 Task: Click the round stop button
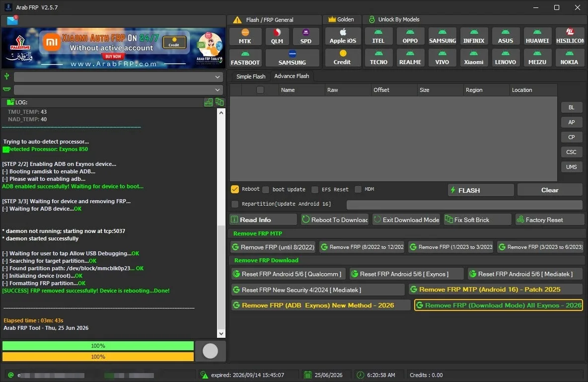(x=210, y=351)
